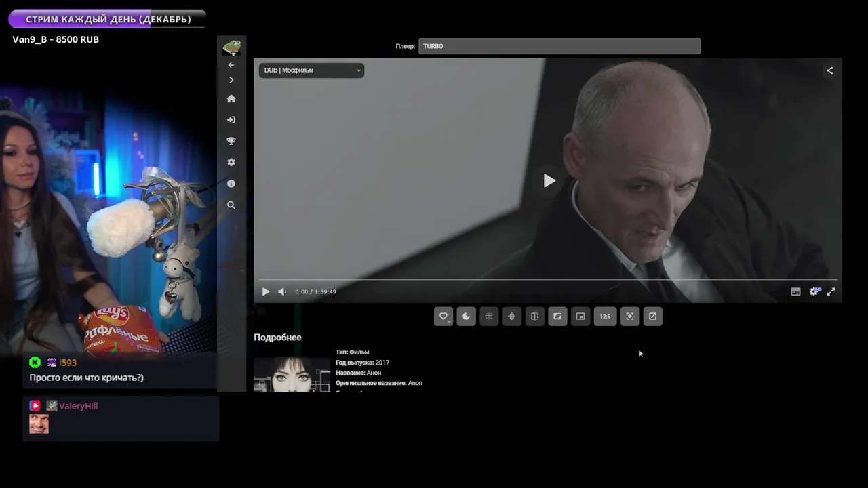Viewport: 868px width, 488px height.
Task: Click the 'СТРИМ КАЖДЫЙ ДЕНЬ (ДЕКАБРЬ)' banner
Action: pyautogui.click(x=108, y=19)
